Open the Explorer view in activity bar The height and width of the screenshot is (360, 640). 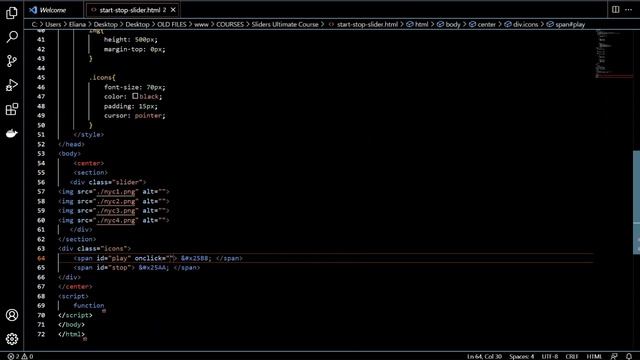click(x=12, y=13)
